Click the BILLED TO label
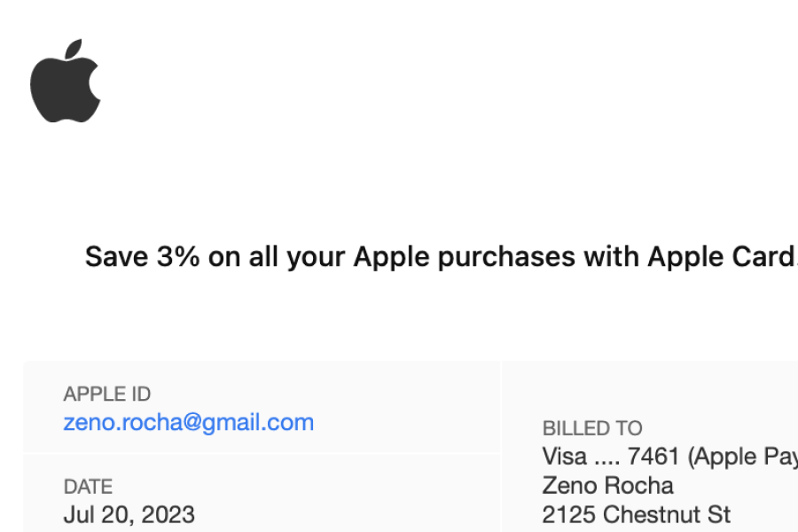798x532 pixels. coord(592,428)
